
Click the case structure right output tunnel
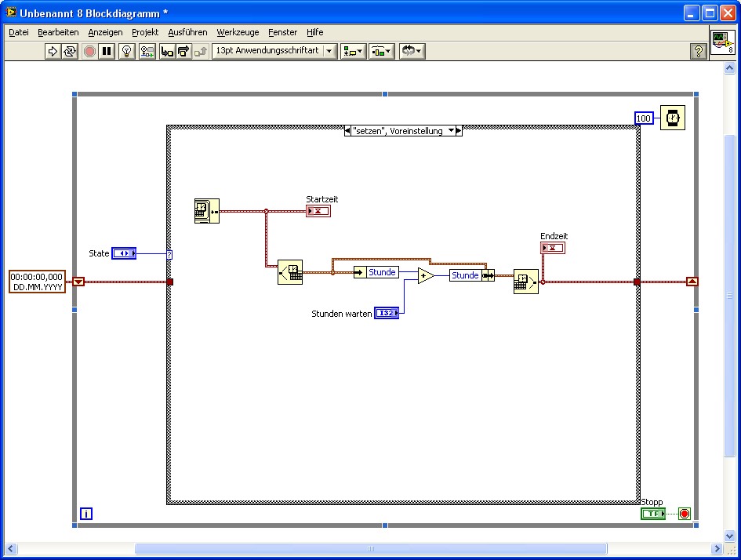637,282
